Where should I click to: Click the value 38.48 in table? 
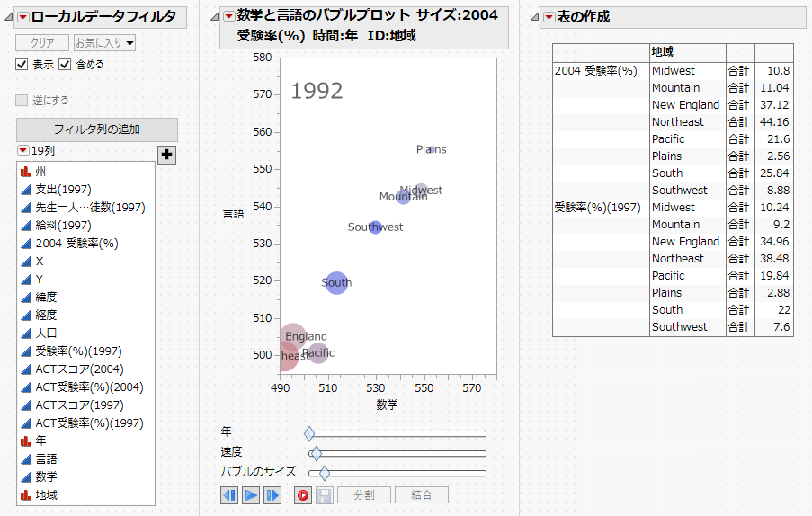click(x=774, y=259)
